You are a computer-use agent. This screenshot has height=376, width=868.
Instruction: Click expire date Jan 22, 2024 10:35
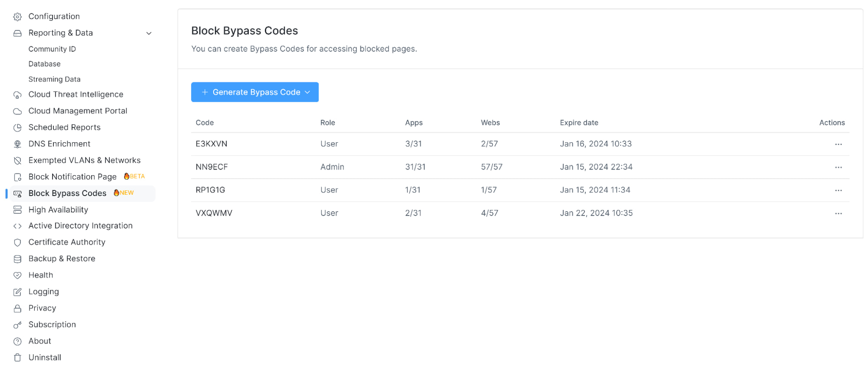coord(596,213)
